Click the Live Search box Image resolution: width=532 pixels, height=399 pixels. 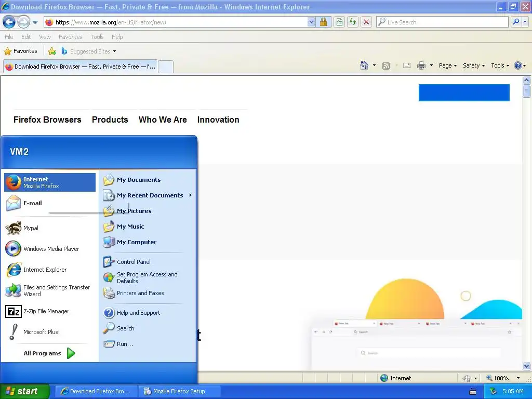442,22
